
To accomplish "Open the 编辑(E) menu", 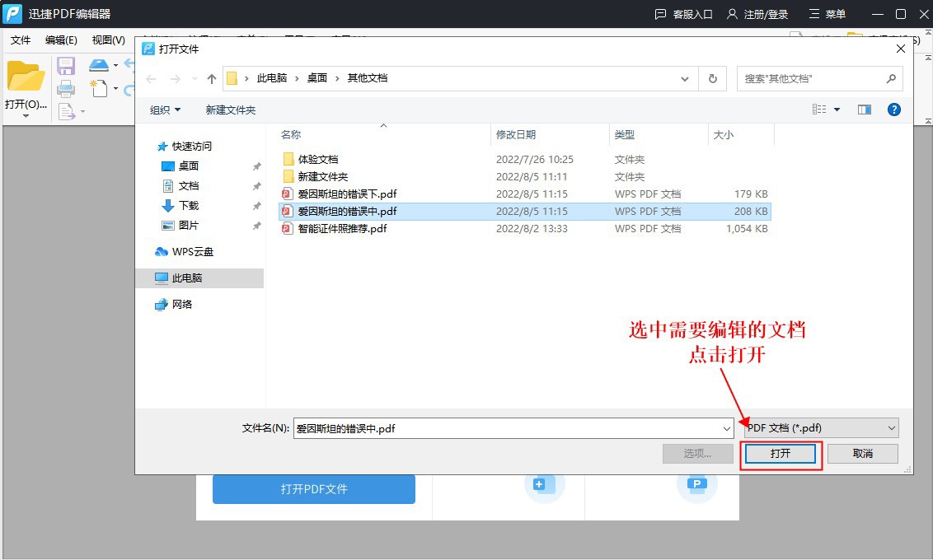I will tap(60, 40).
